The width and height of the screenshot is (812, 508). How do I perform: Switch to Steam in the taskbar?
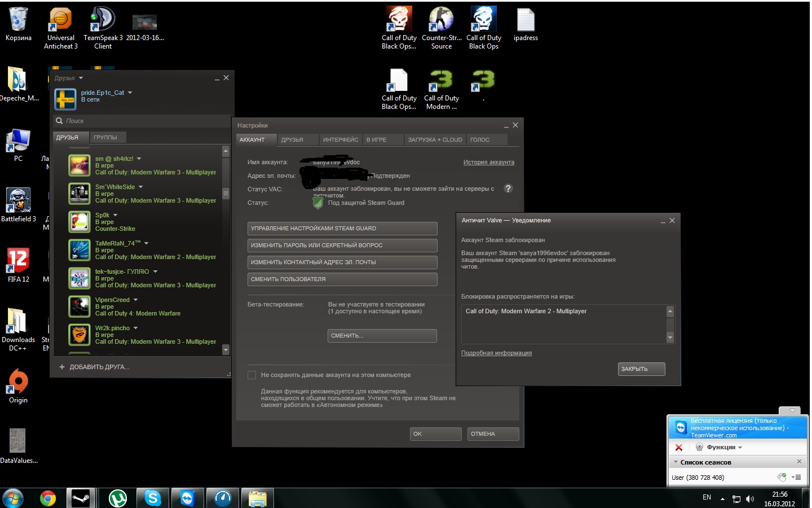point(81,498)
